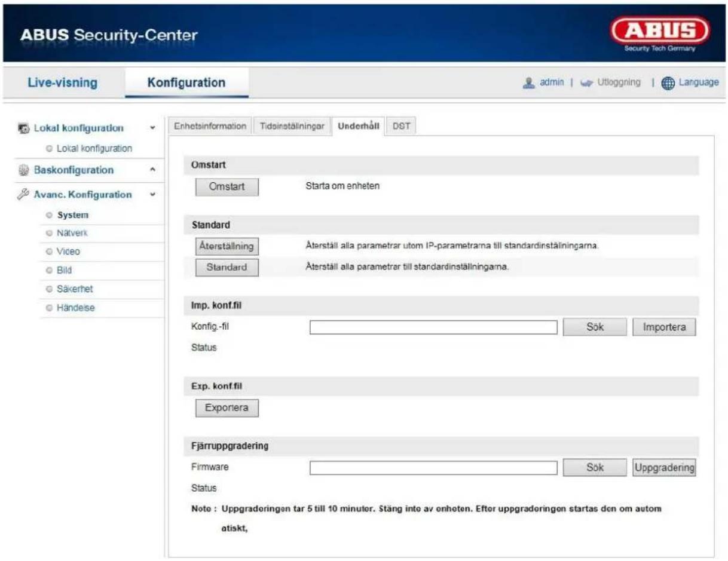Focus the Konfig.-fil path field
The height and width of the screenshot is (561, 728).
tap(433, 327)
